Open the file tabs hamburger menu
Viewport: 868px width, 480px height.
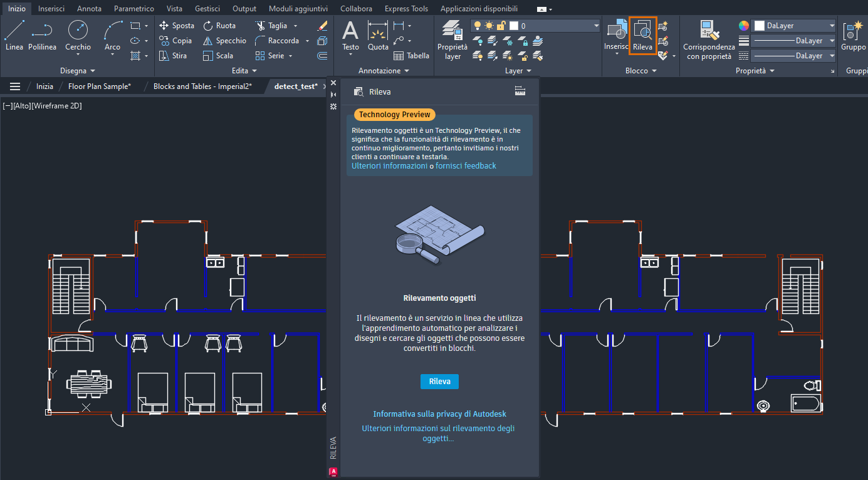tap(15, 86)
